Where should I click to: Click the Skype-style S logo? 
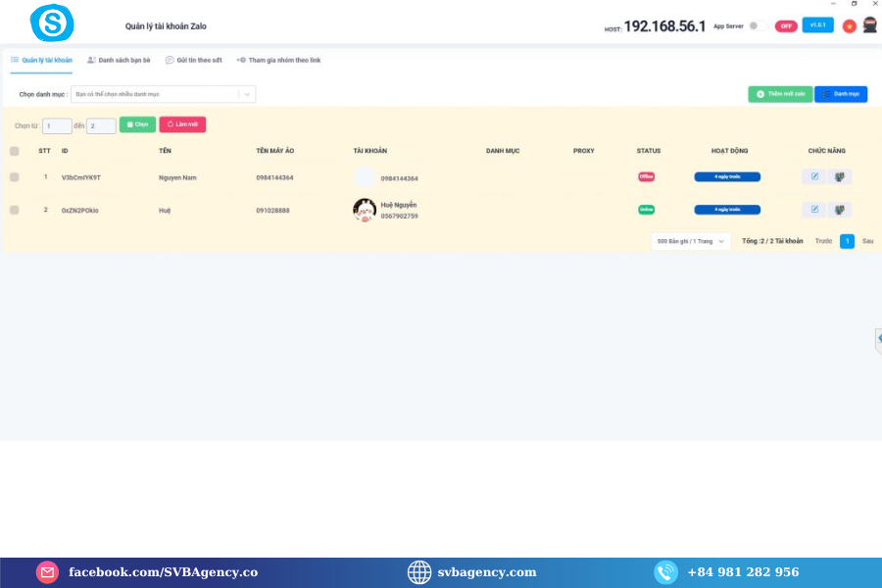point(52,24)
